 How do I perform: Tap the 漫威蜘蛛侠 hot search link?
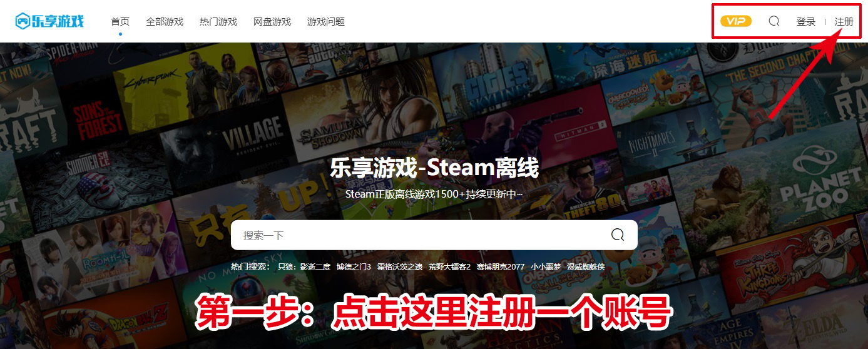(586, 267)
